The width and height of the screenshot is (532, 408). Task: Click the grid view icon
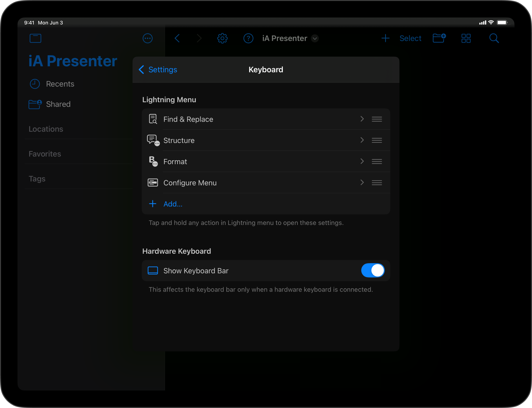[x=466, y=38]
